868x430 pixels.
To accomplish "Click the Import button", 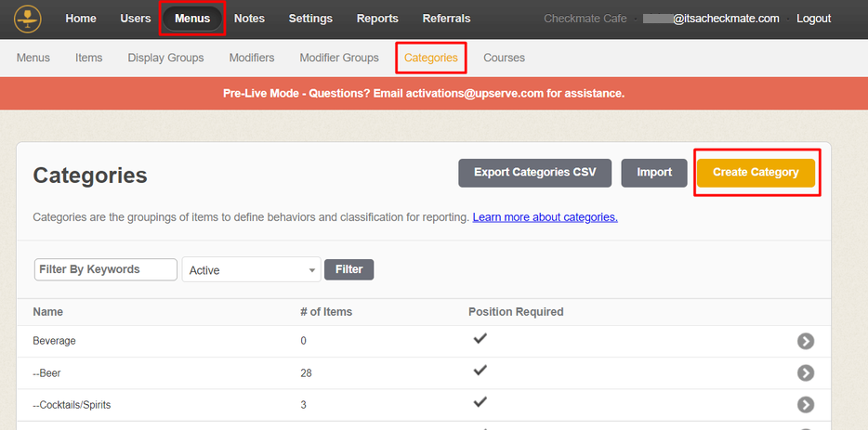I will (x=654, y=173).
